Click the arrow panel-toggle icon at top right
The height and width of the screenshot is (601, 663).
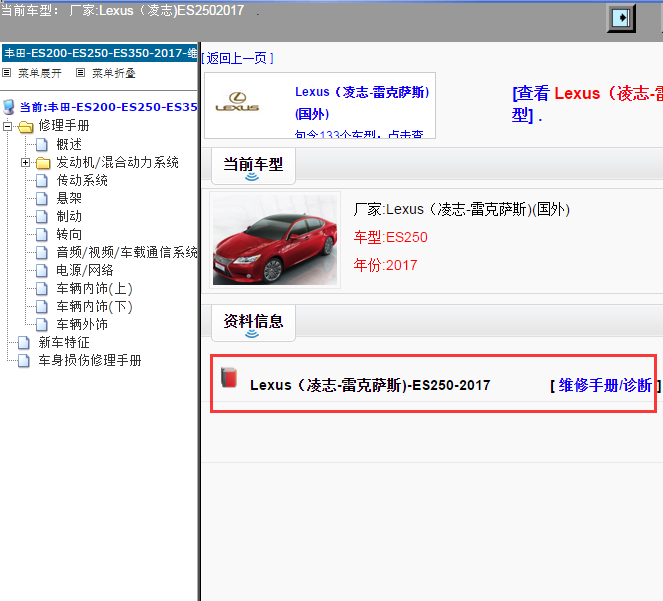point(621,18)
